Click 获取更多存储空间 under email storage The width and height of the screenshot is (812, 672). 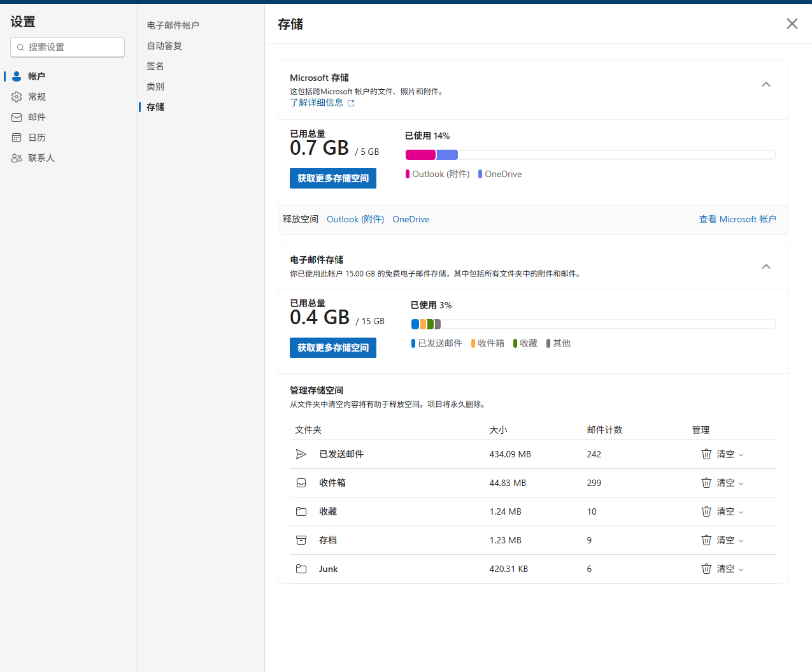tap(333, 348)
